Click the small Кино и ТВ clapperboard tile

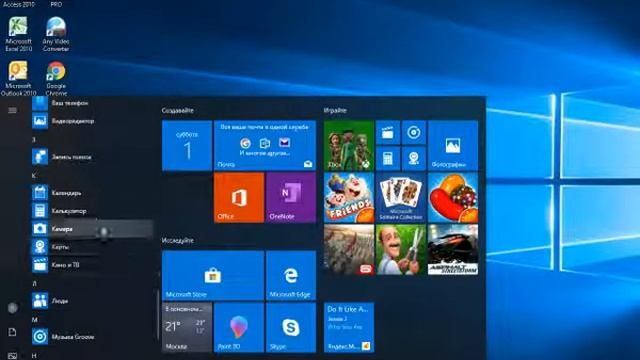click(388, 133)
